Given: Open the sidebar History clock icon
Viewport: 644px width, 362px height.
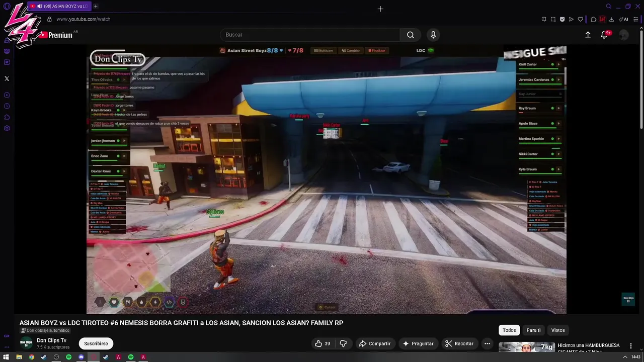Looking at the screenshot, I should [x=7, y=106].
